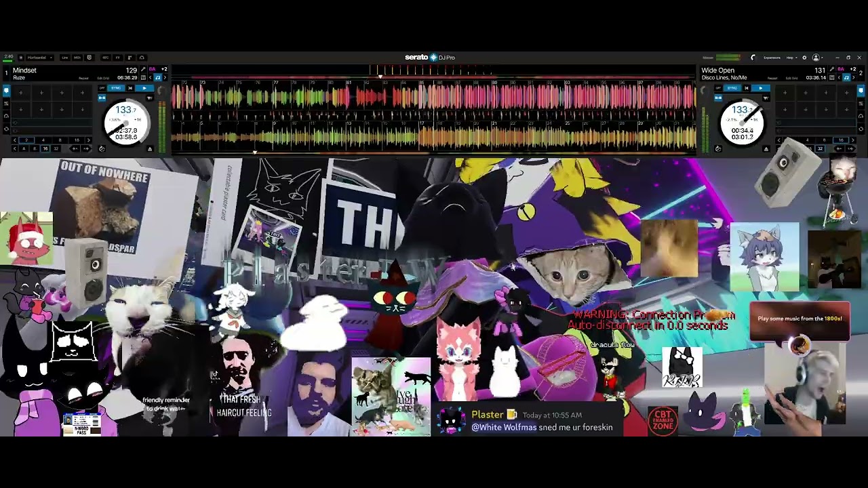868x488 pixels.
Task: Select 16 beat jump size on deck 1
Action: tap(45, 148)
